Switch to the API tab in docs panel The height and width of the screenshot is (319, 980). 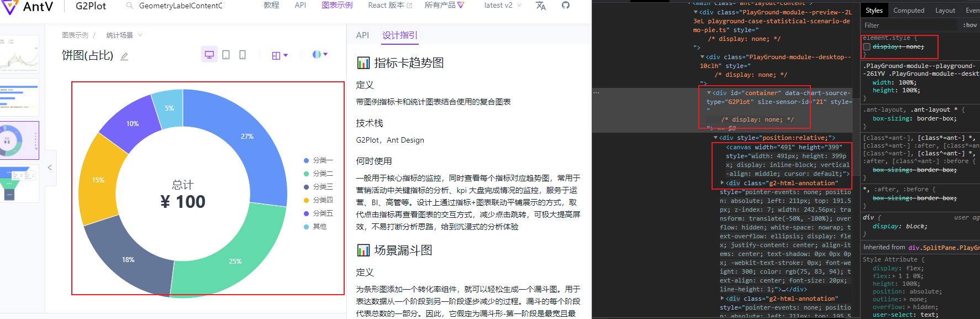tap(362, 35)
